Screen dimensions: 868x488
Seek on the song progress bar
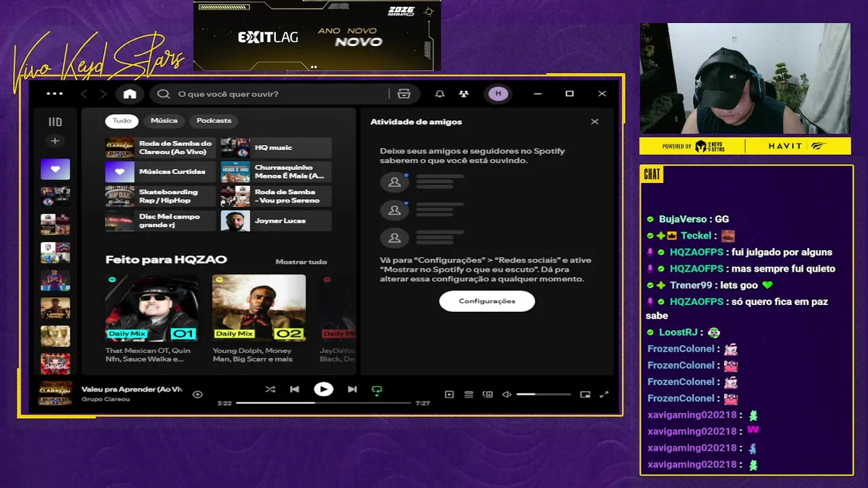323,403
